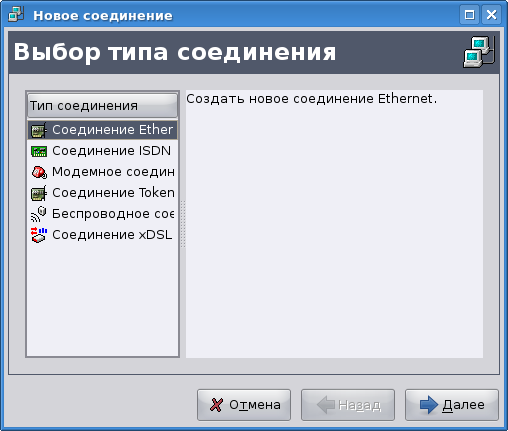Click the networked computers icon in header
508x431 pixels.
point(479,52)
